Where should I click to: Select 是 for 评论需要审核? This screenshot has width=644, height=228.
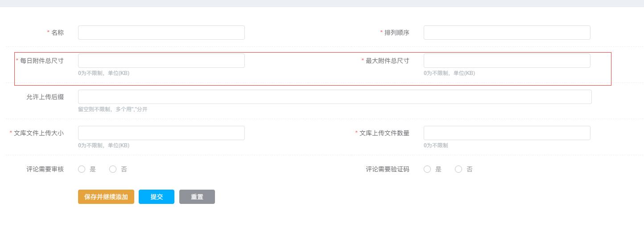coord(82,169)
